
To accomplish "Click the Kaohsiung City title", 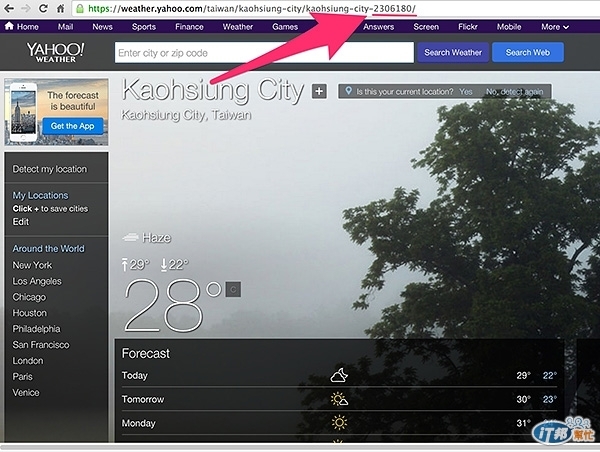I will click(x=213, y=90).
